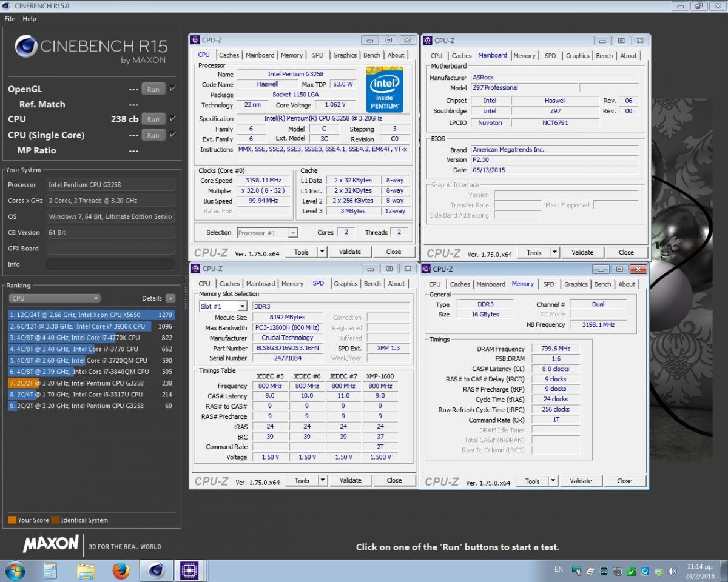
Task: Click the on-screen keyboard tray icon
Action: tap(576, 571)
